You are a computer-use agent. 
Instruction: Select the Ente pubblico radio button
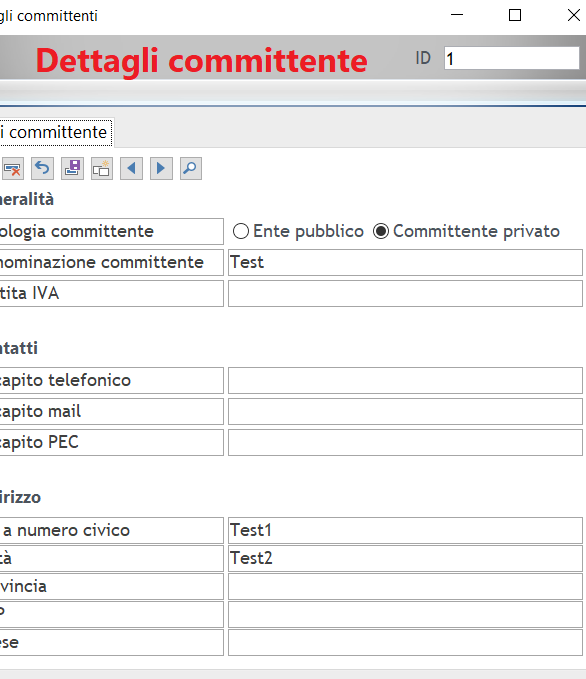[241, 231]
